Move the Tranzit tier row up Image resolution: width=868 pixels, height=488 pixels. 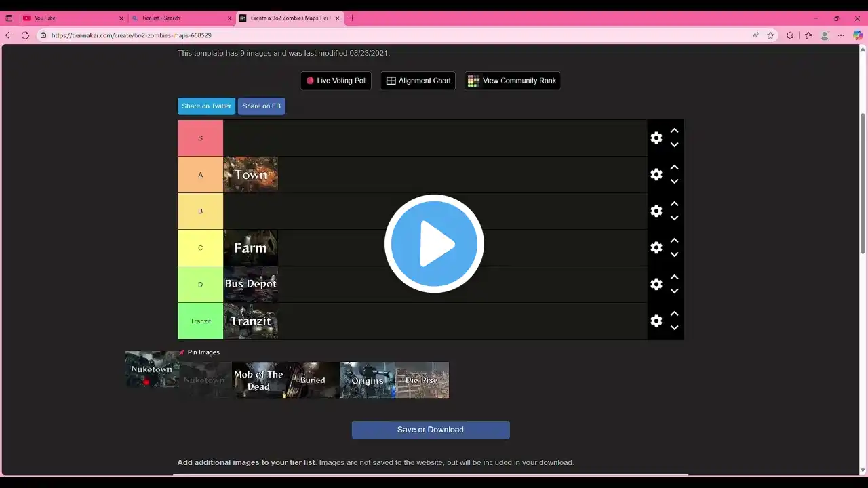pos(674,313)
